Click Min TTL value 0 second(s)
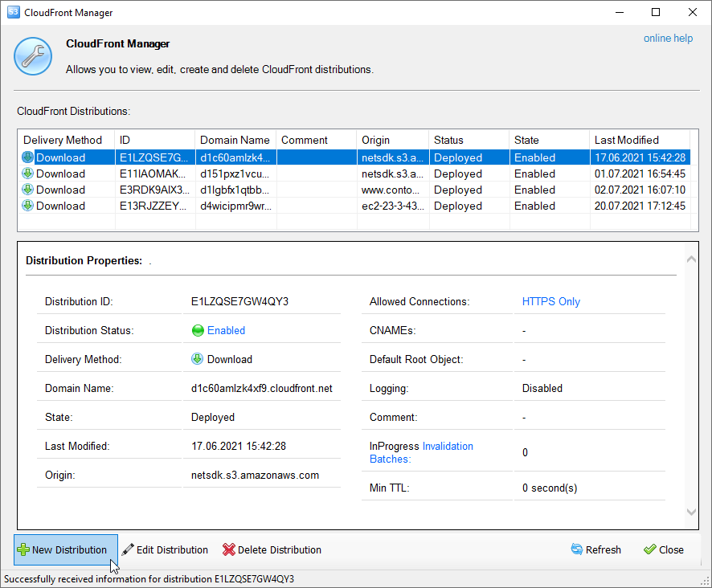 pos(550,488)
